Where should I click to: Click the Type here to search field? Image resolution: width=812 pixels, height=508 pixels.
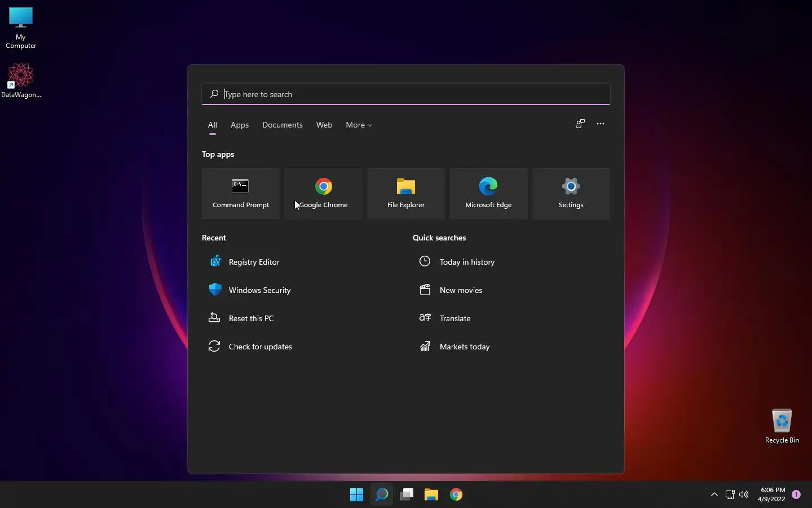click(406, 94)
